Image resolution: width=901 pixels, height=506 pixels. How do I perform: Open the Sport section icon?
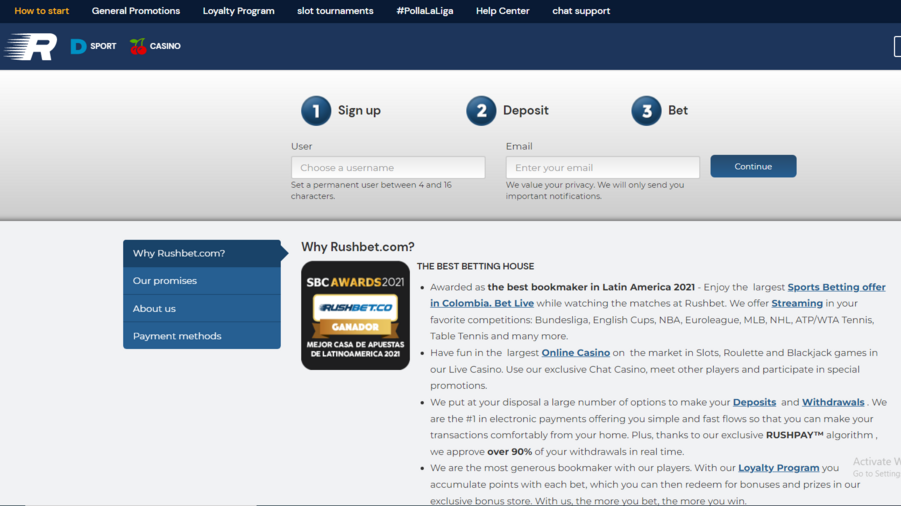(79, 46)
